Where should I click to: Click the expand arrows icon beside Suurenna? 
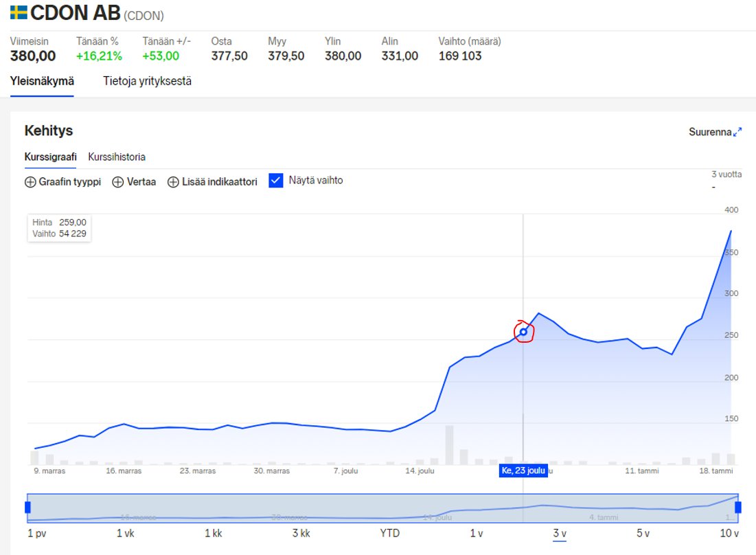click(x=737, y=132)
